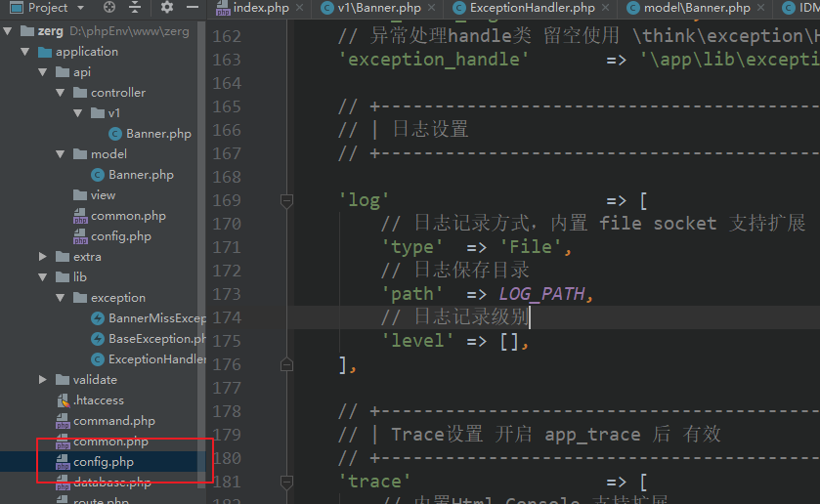Collapse the exception folder arrow
Image resolution: width=820 pixels, height=504 pixels.
(61, 298)
